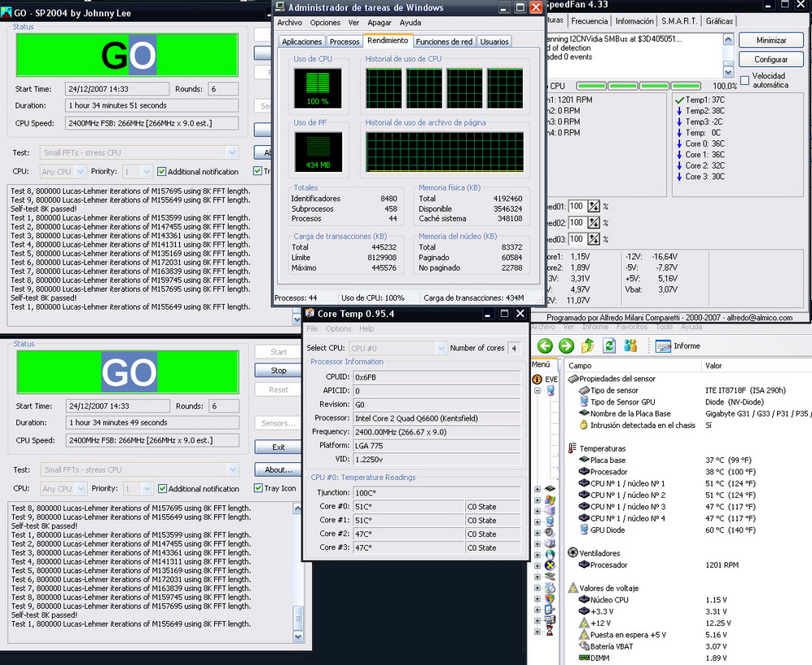Switch to the Funciones de red tab

point(445,42)
